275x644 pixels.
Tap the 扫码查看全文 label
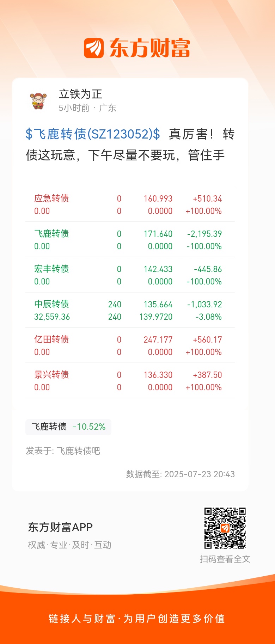pos(225,559)
